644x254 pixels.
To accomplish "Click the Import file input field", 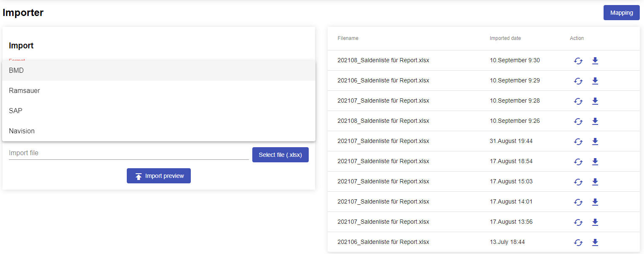I will click(128, 153).
